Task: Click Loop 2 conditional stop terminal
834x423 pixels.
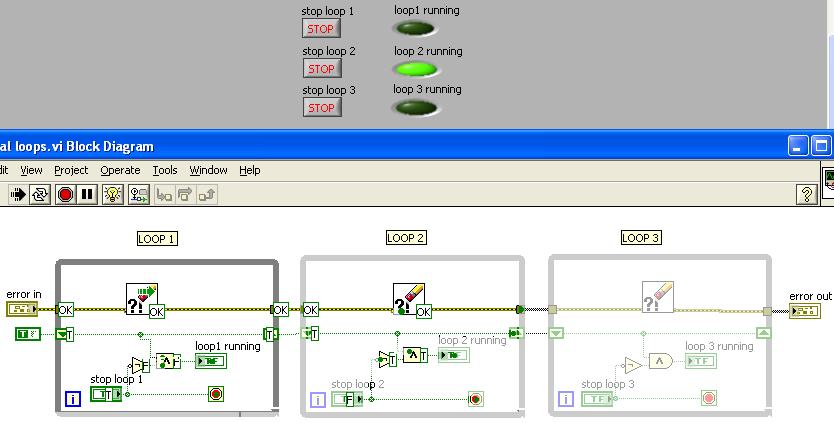Action: 476,399
